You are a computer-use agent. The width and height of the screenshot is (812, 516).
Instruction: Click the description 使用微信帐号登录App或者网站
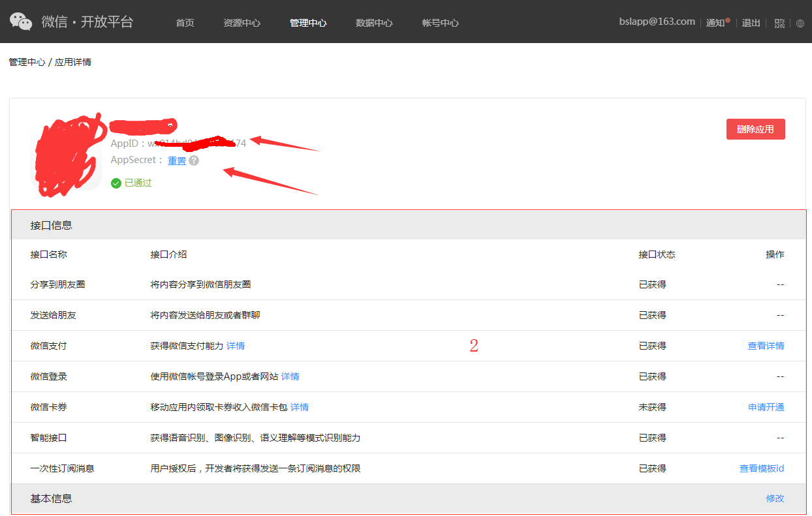(x=214, y=376)
